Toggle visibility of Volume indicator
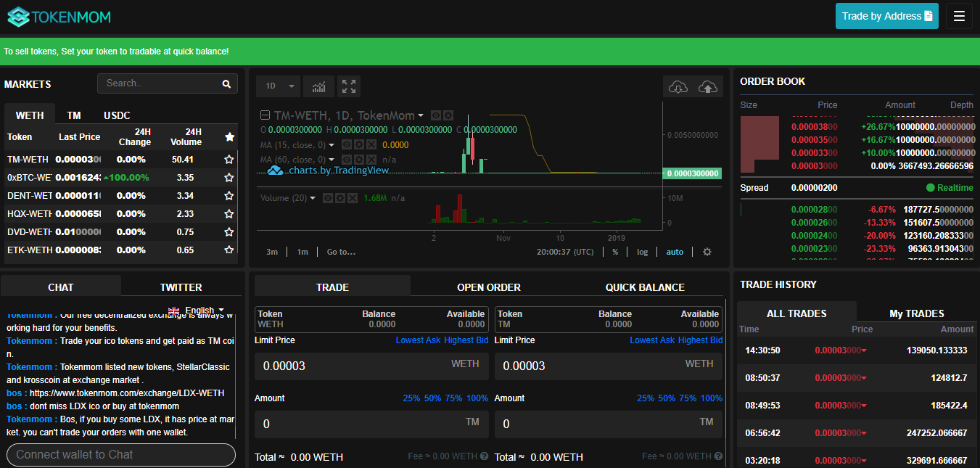This screenshot has width=980, height=468. click(x=328, y=198)
